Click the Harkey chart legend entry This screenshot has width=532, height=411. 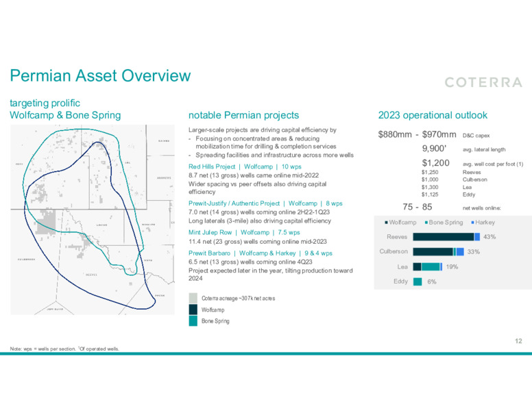pos(483,223)
